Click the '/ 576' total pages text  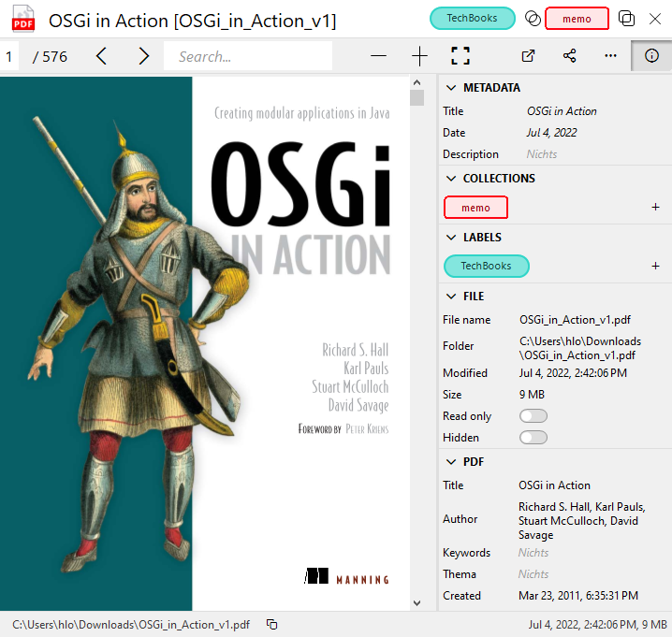[50, 56]
